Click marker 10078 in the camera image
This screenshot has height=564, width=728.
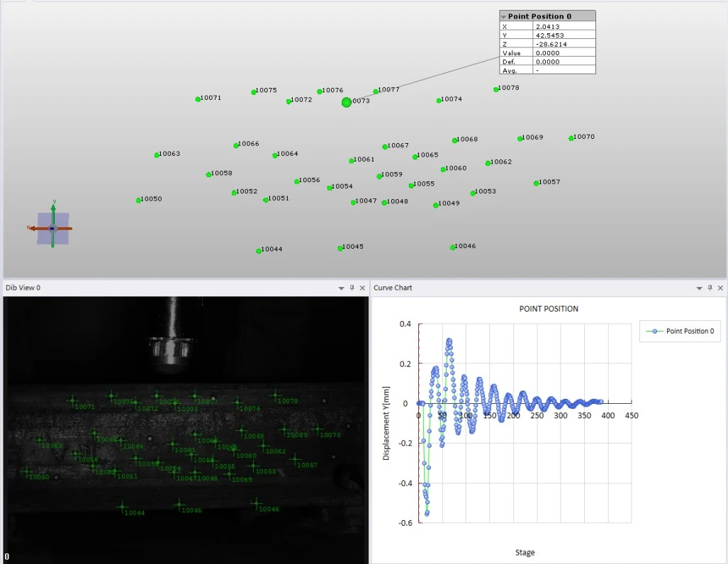tap(275, 395)
